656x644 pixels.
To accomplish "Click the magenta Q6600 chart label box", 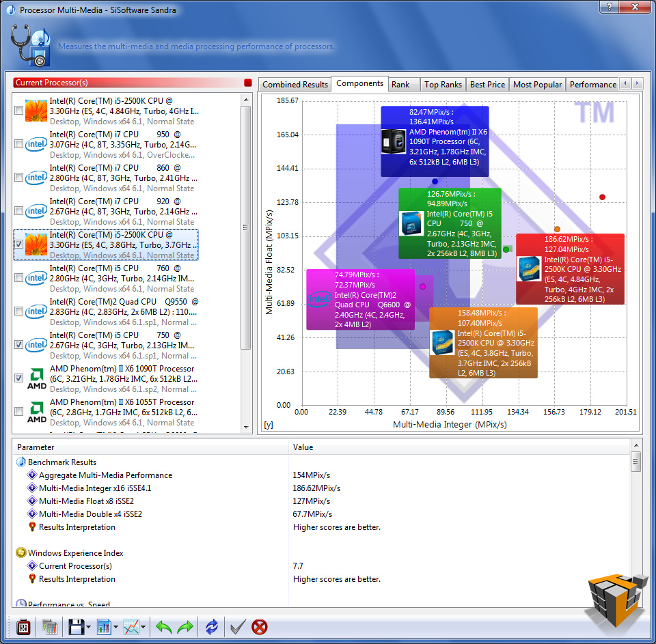I will [360, 299].
